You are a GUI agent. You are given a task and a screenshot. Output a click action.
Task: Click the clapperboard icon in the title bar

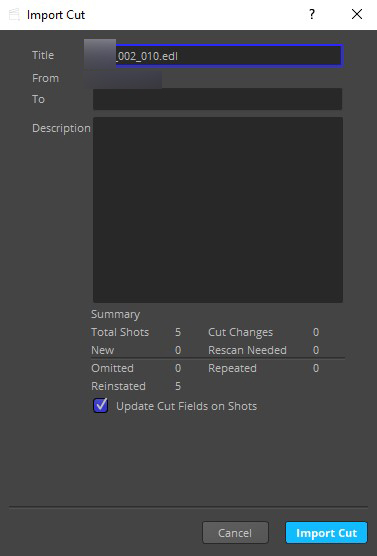(x=14, y=15)
